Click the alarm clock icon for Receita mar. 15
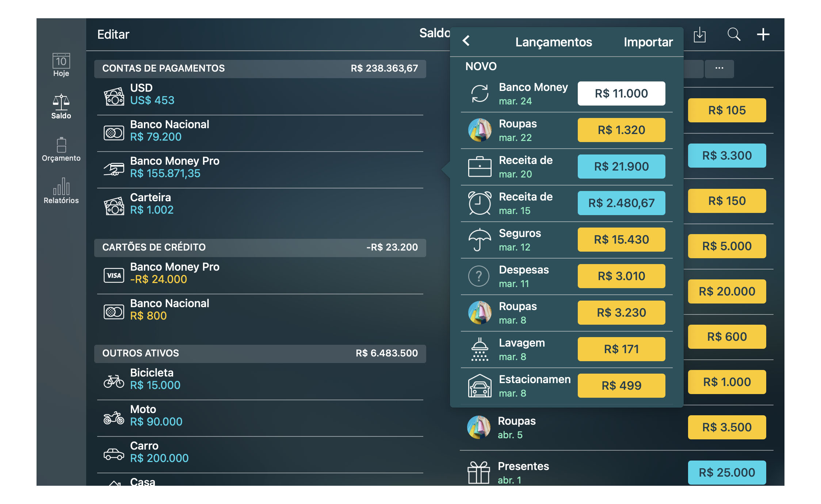821x504 pixels. pos(480,203)
